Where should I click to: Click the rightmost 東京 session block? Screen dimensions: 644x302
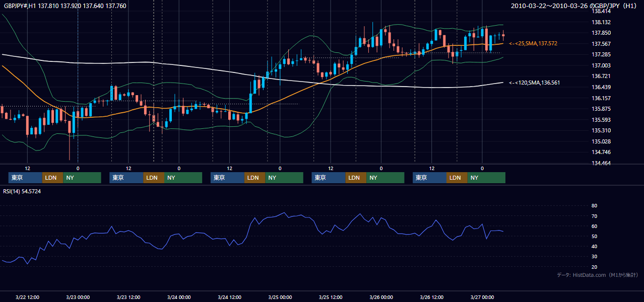coord(429,178)
